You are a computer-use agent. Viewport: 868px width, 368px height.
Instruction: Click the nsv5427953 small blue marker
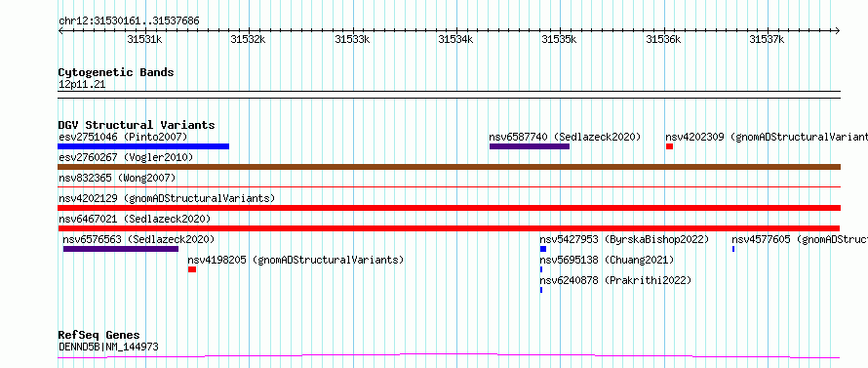point(543,249)
